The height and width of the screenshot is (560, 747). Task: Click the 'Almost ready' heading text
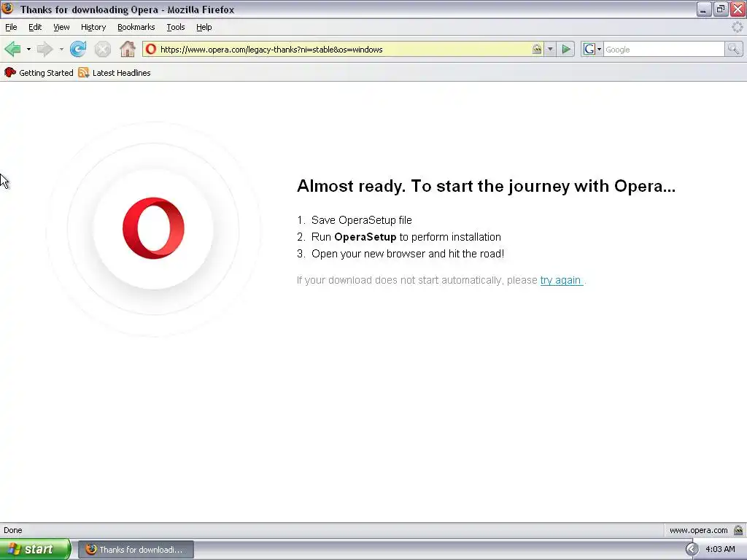[486, 186]
